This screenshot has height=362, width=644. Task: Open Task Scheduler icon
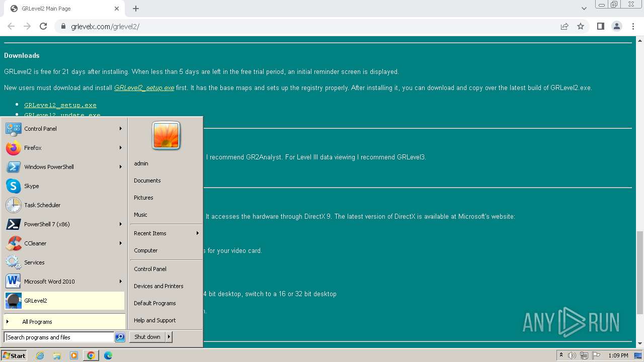coord(14,205)
